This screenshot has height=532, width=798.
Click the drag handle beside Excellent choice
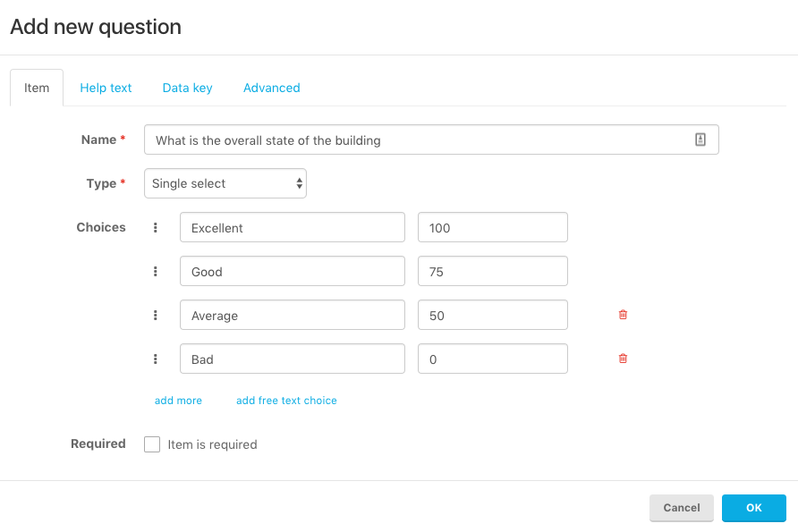156,227
